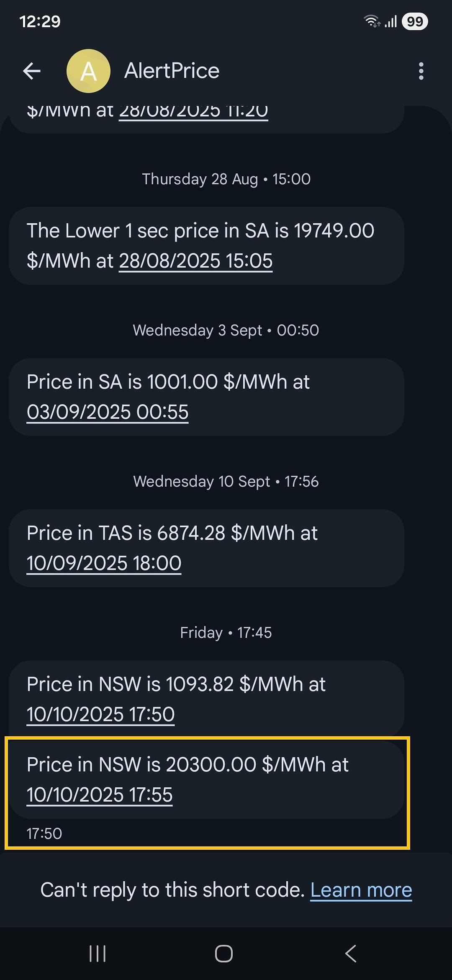
Task: Tap the cellular signal strength icon
Action: point(391,21)
